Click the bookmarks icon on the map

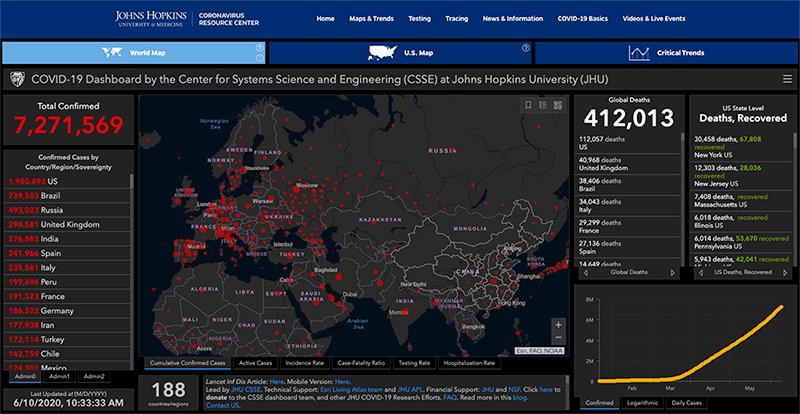pyautogui.click(x=528, y=105)
